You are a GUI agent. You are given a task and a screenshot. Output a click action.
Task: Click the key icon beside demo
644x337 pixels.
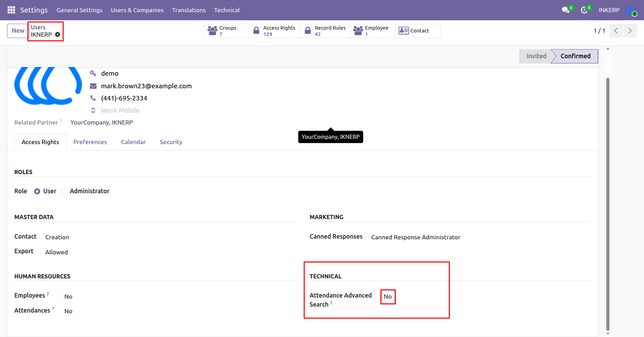point(93,73)
